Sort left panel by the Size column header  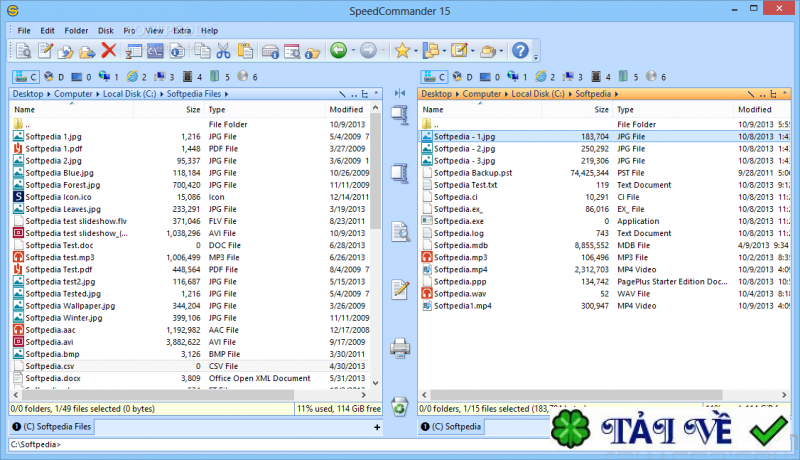tap(192, 109)
